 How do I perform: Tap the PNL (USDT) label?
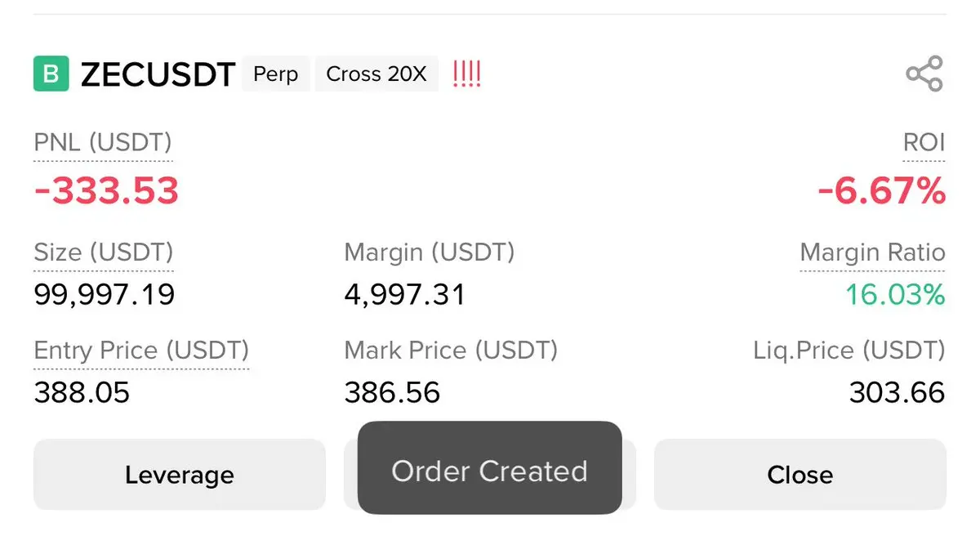[103, 143]
